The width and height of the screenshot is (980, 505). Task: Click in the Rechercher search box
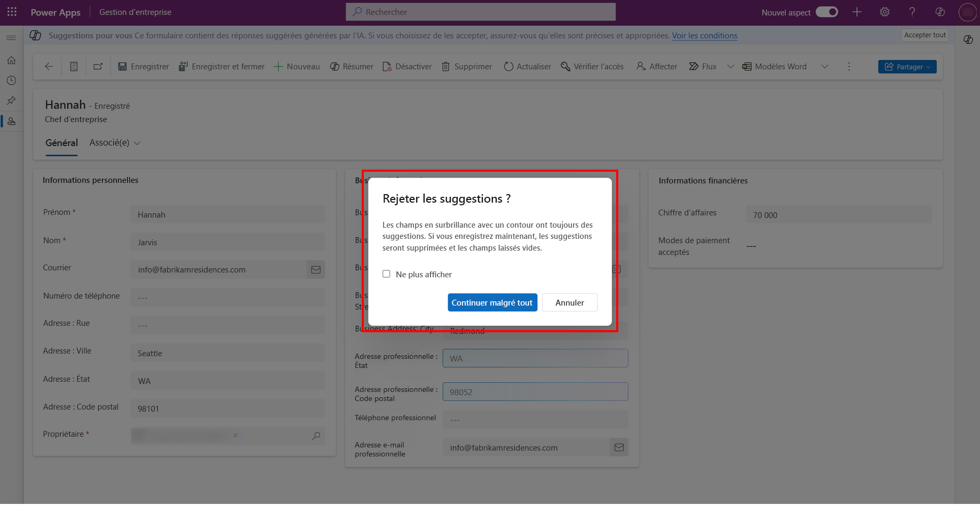[481, 12]
